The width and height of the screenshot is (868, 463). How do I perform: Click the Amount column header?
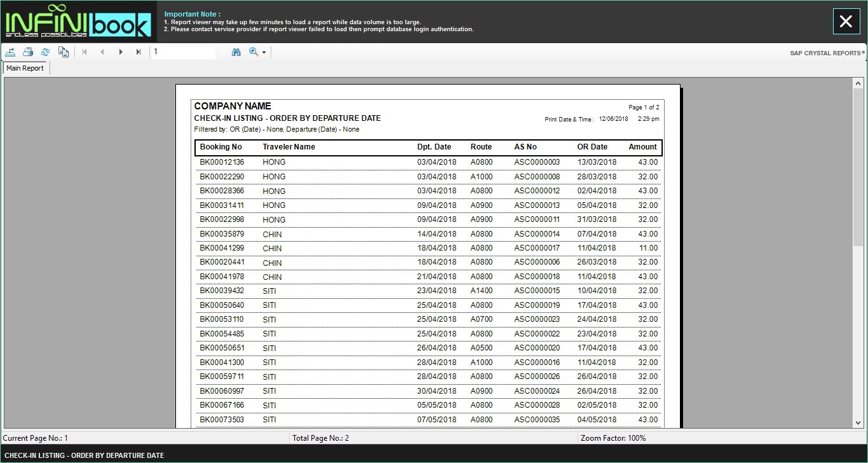point(642,147)
